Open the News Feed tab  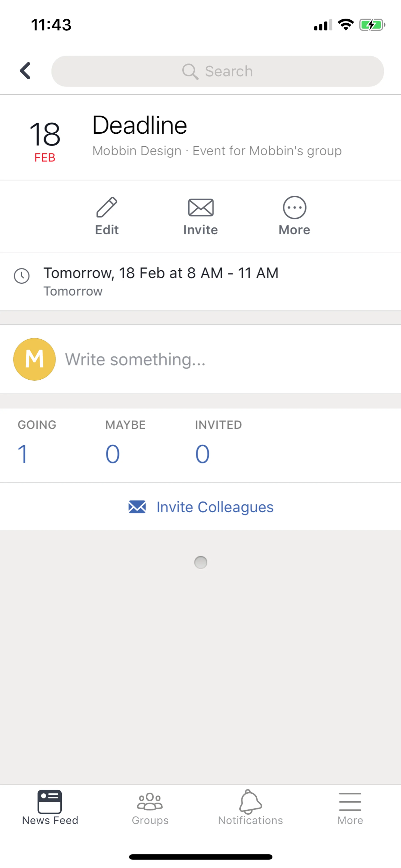pos(50,807)
